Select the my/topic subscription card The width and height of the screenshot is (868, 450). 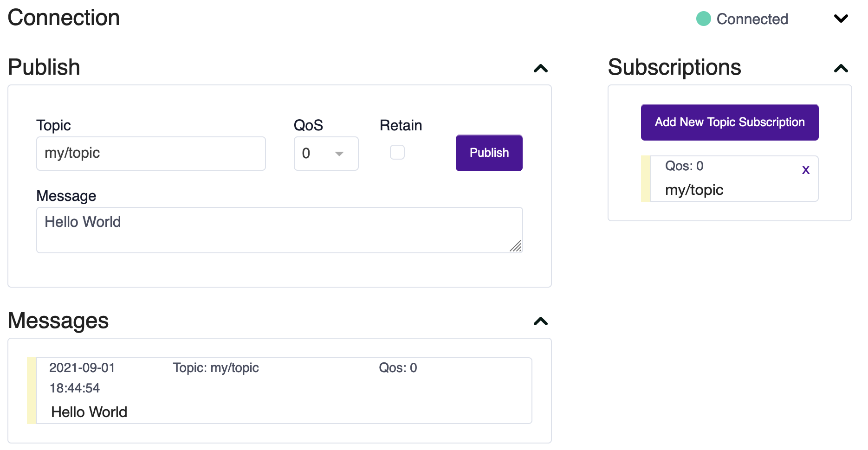[x=733, y=179]
